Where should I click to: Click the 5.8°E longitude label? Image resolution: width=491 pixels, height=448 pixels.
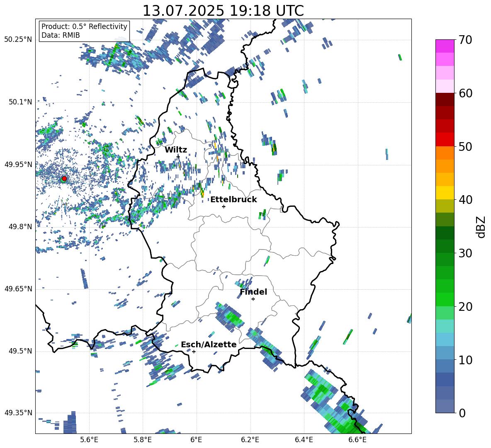tap(143, 440)
